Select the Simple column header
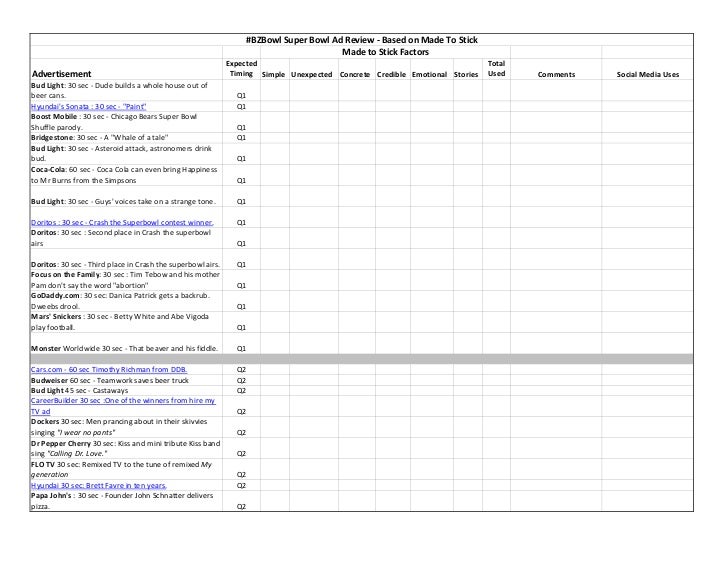This screenshot has height=563, width=728. click(x=273, y=74)
